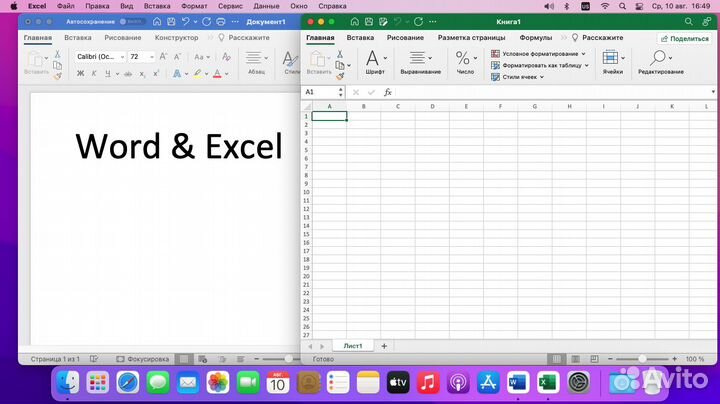Toggle AutoSave switch in Word window

(132, 22)
